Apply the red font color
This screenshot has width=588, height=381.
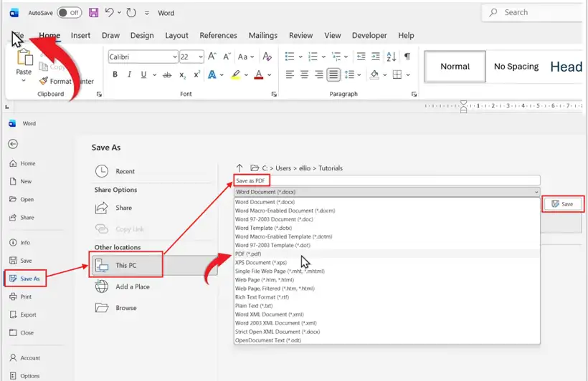point(259,74)
